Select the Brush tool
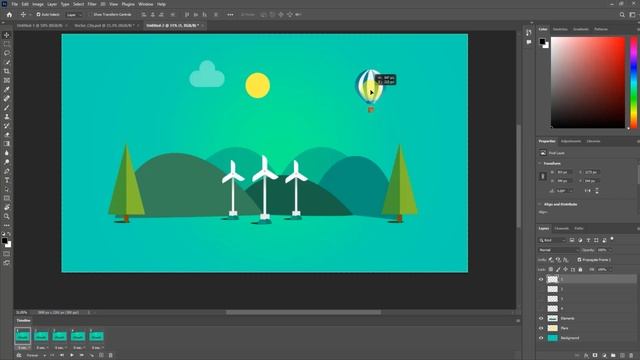 [x=7, y=107]
